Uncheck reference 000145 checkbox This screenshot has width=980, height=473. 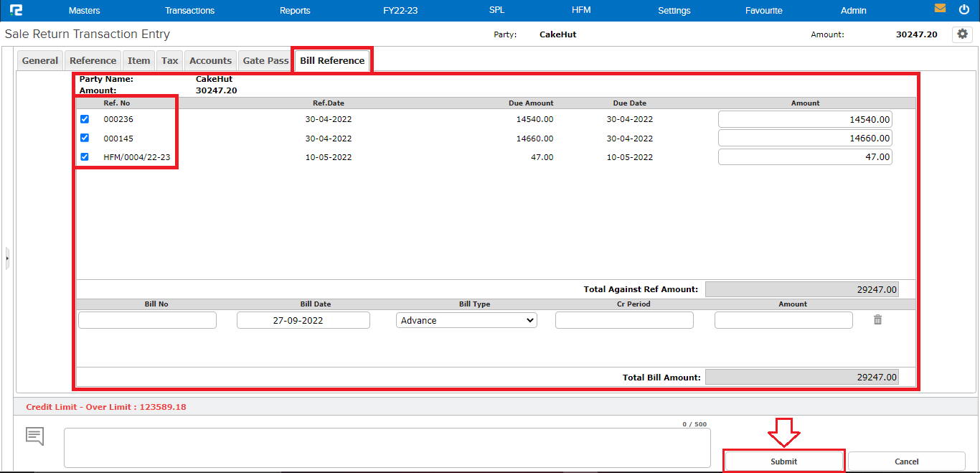click(x=85, y=138)
